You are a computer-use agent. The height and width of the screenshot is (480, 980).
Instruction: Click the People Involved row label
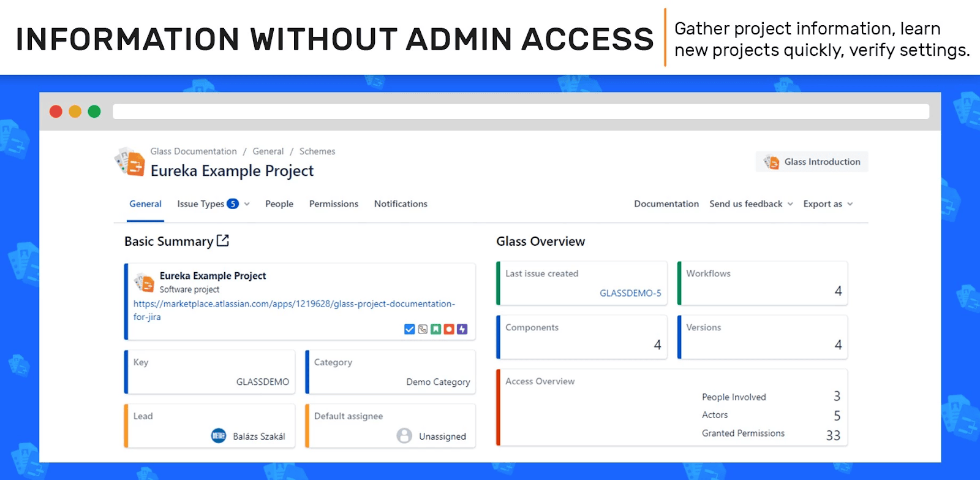(734, 397)
